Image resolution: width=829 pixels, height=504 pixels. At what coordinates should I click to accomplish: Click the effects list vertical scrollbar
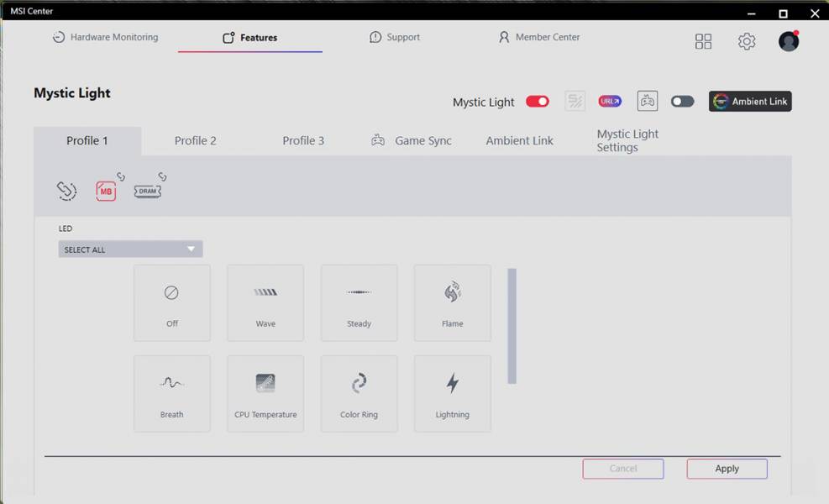coord(512,326)
